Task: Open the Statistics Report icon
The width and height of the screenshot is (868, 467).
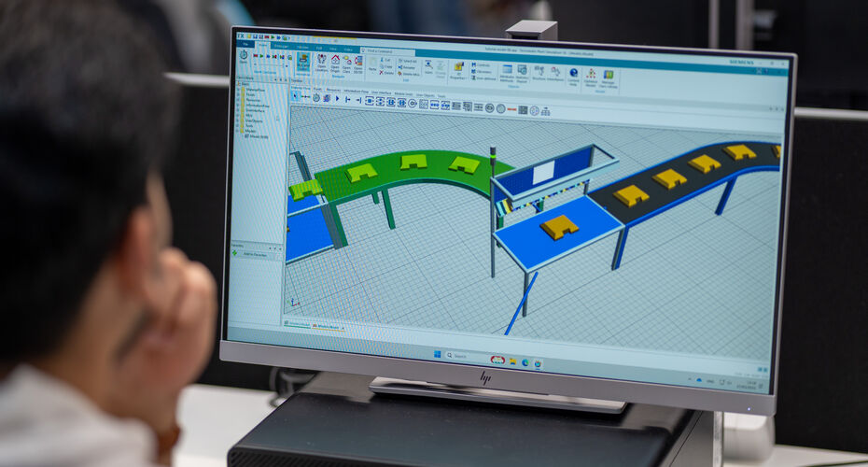Action: coord(522,73)
